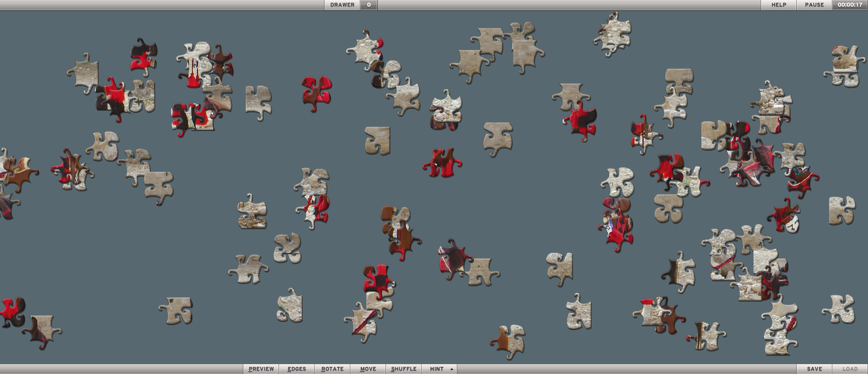
Task: Pause the puzzle game
Action: [x=814, y=4]
